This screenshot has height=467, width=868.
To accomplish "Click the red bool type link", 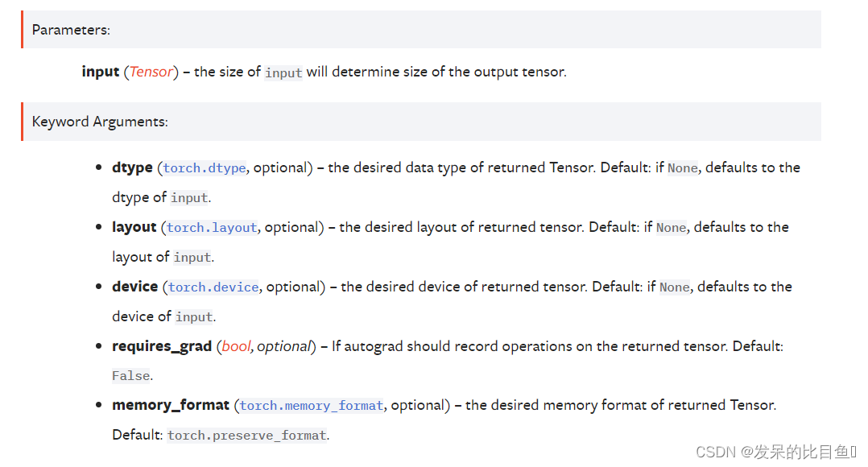I will [x=237, y=346].
